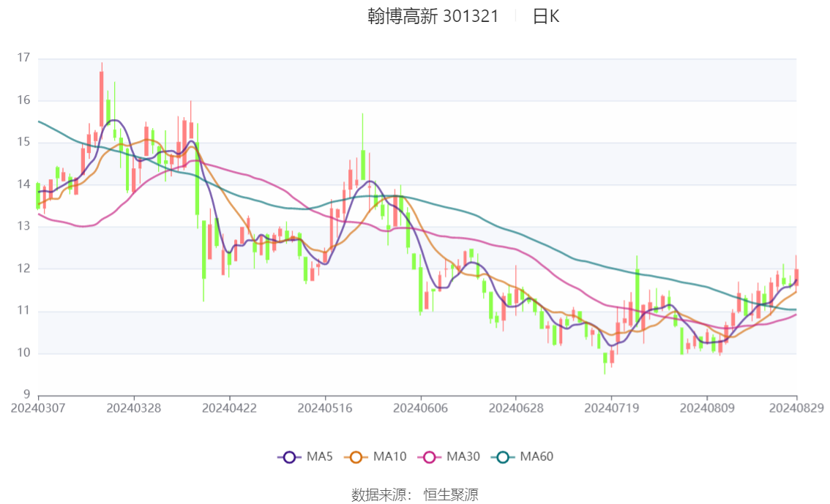Click the data source text 恒生聚源
Image resolution: width=830 pixels, height=504 pixels.
(x=450, y=495)
